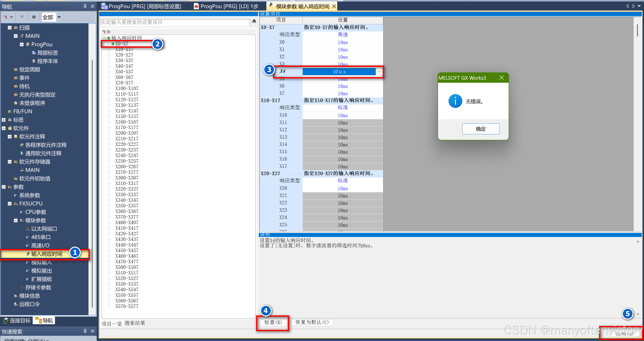Screen dimensions: 644x341
Task: Select X10-X17 in the setting tree
Action: [124, 49]
